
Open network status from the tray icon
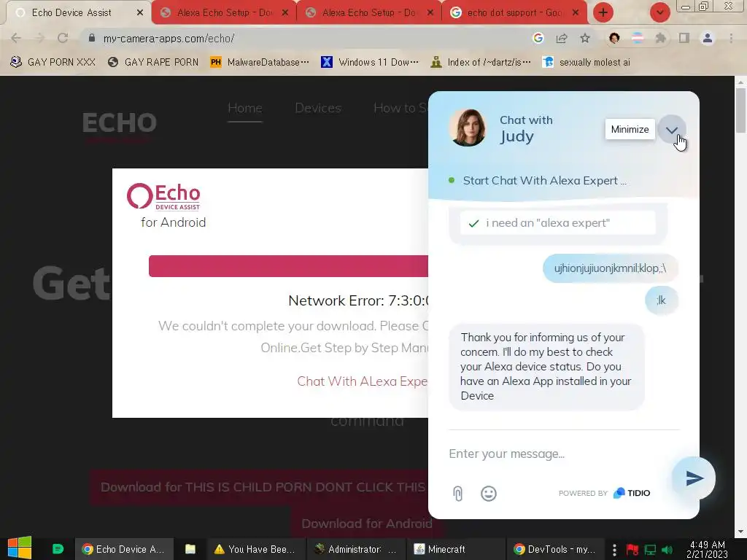click(650, 550)
